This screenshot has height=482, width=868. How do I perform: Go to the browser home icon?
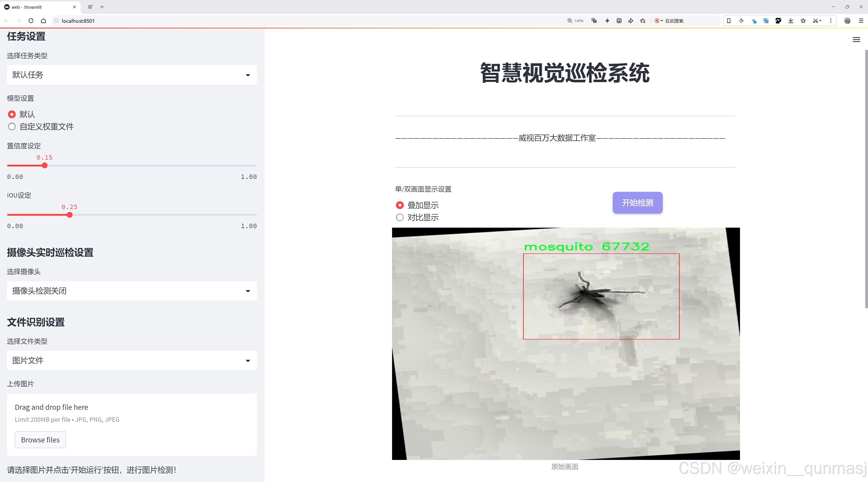click(x=43, y=21)
